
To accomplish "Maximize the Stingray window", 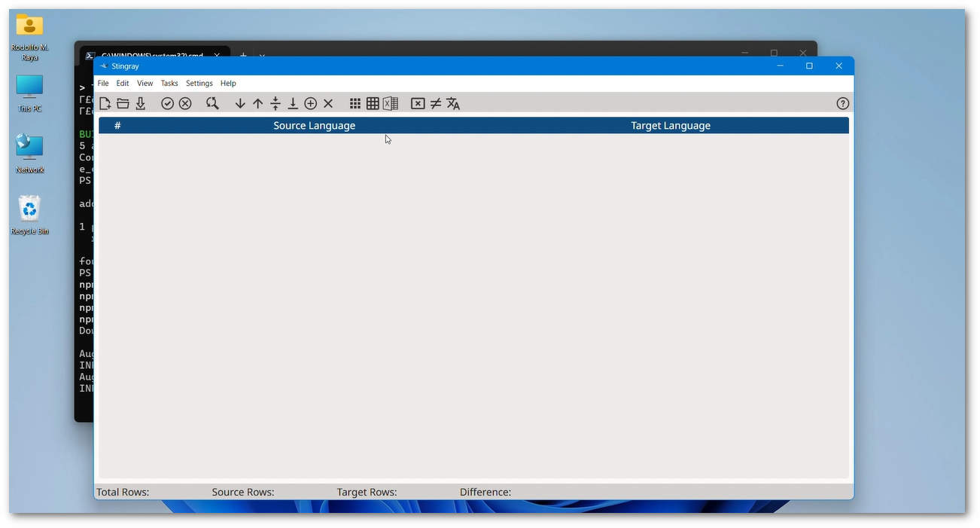I will 809,66.
